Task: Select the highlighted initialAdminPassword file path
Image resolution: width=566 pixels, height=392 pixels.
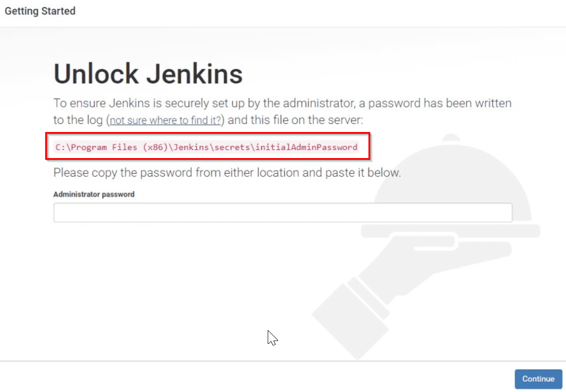Action: 206,147
